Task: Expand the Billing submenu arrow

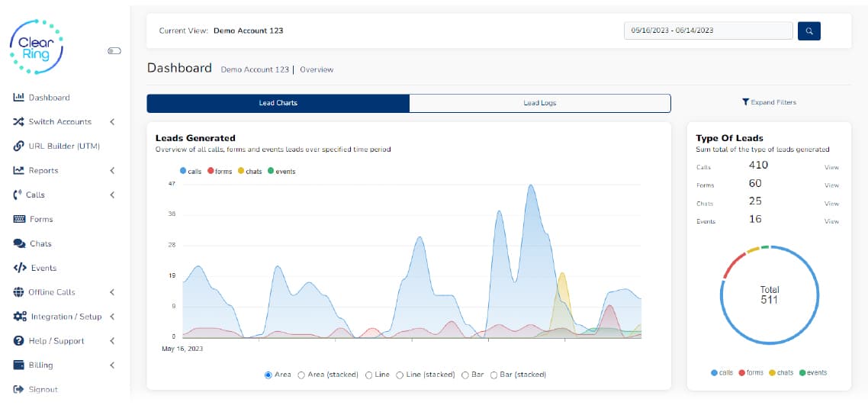Action: point(112,365)
